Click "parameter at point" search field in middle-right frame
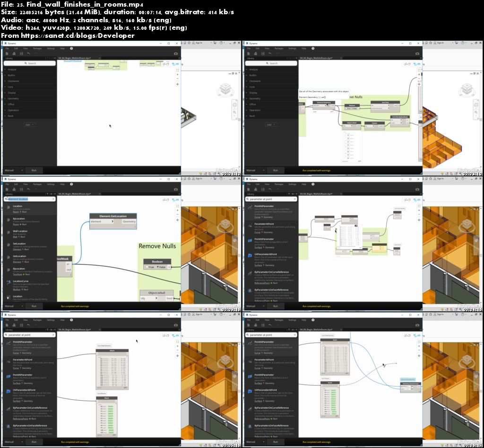Image resolution: width=484 pixels, height=448 pixels. point(271,199)
